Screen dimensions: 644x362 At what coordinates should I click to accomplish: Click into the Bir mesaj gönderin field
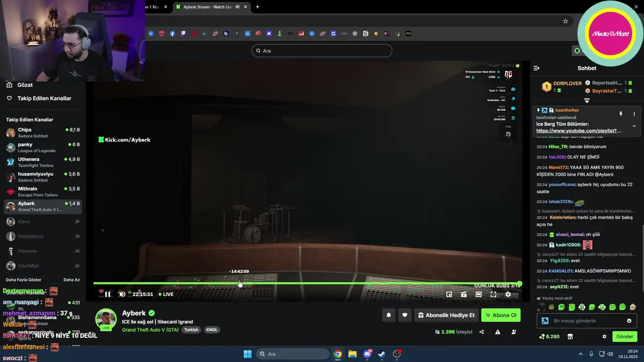click(587, 321)
